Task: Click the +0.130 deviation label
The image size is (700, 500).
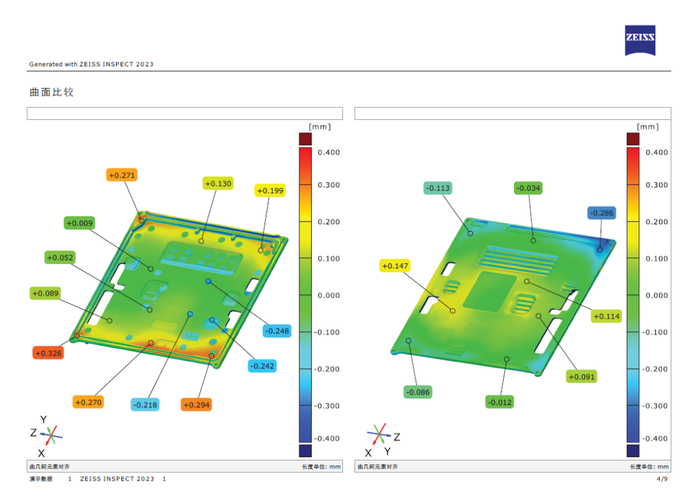Action: click(x=218, y=184)
